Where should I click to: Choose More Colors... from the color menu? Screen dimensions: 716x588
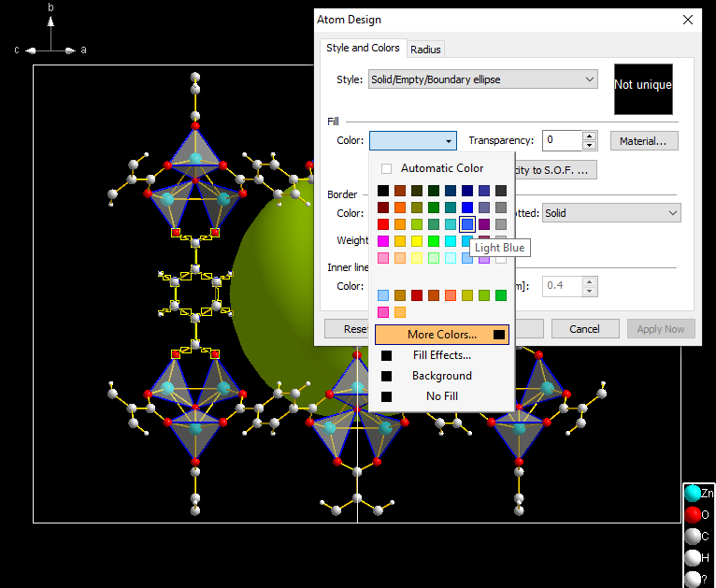[441, 335]
